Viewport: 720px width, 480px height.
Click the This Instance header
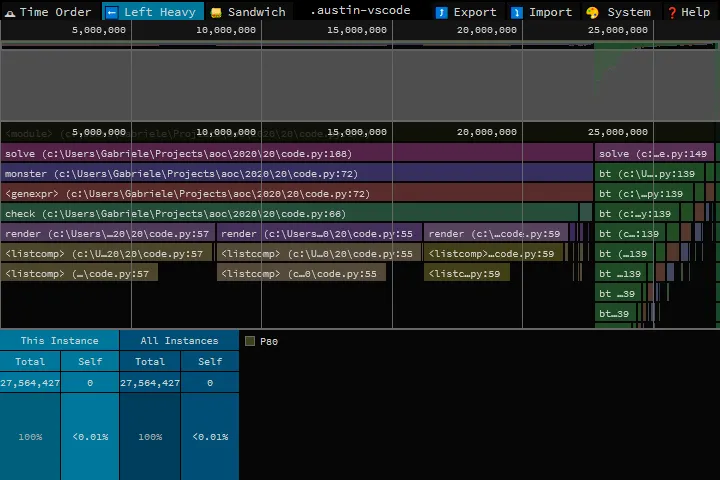coord(60,340)
